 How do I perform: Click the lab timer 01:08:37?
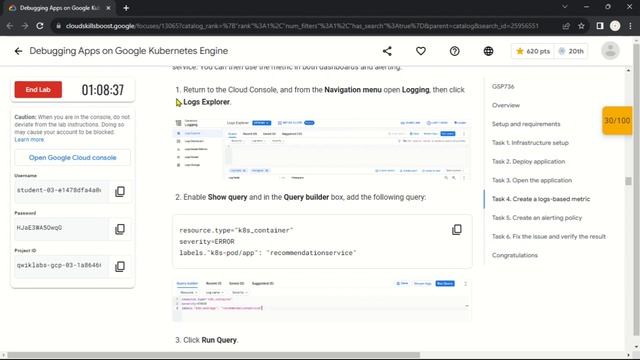point(102,90)
